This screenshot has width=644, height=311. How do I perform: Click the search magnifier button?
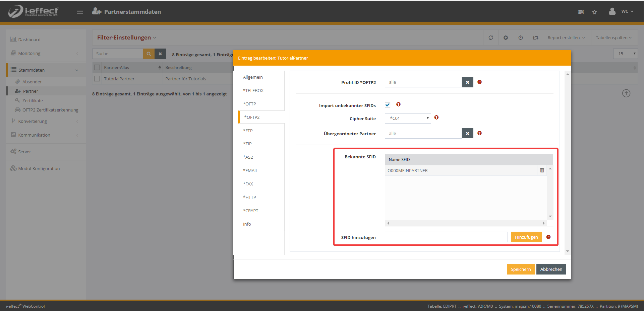click(149, 54)
